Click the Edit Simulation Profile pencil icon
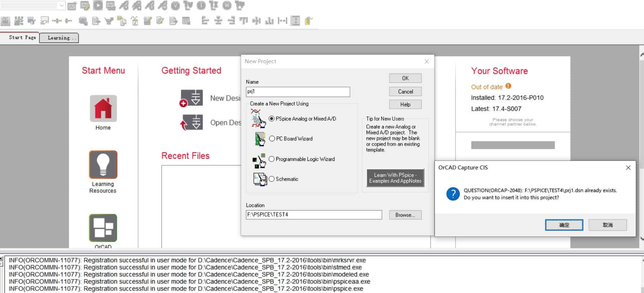 [85, 6]
